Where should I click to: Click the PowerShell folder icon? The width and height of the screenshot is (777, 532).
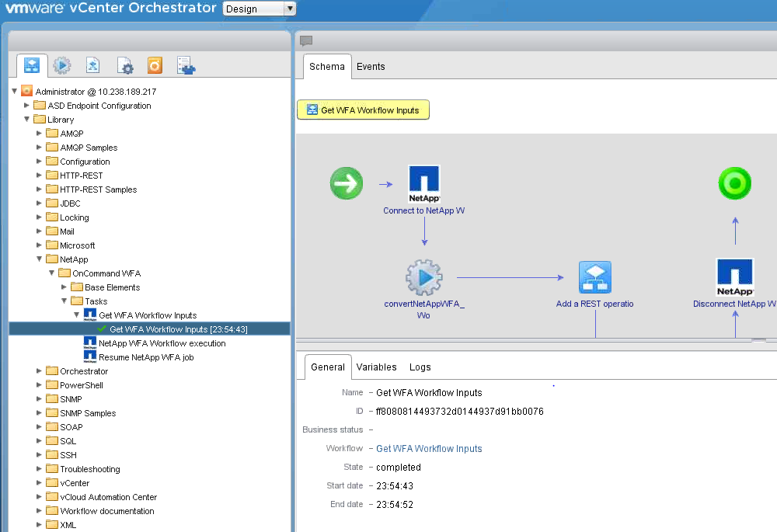52,385
